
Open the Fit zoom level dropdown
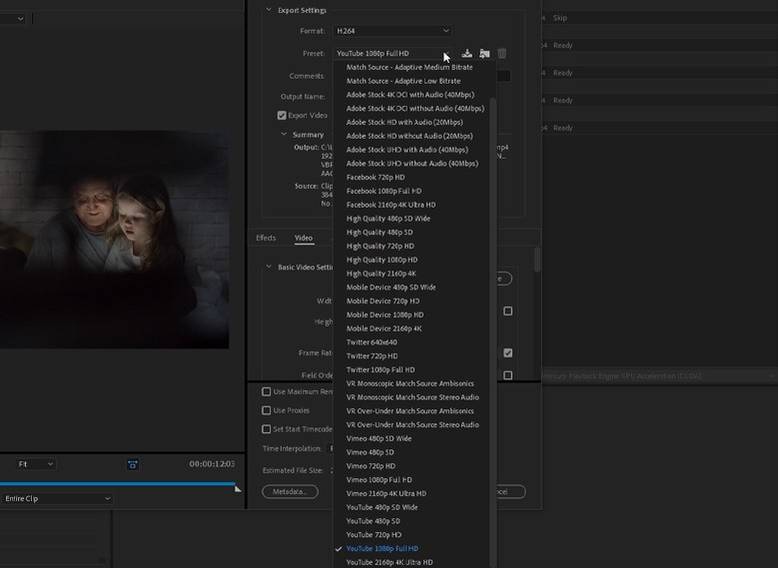click(35, 464)
